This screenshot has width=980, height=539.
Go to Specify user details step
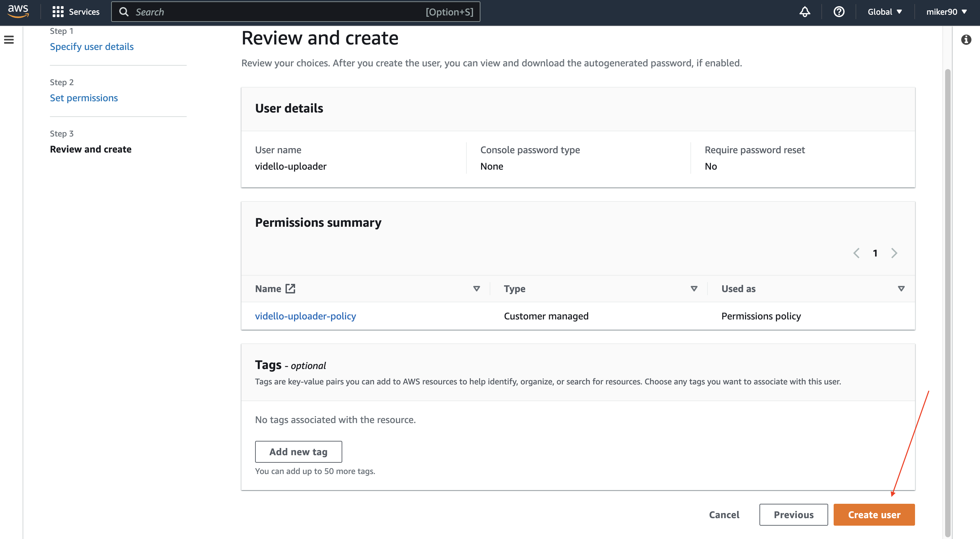(92, 47)
